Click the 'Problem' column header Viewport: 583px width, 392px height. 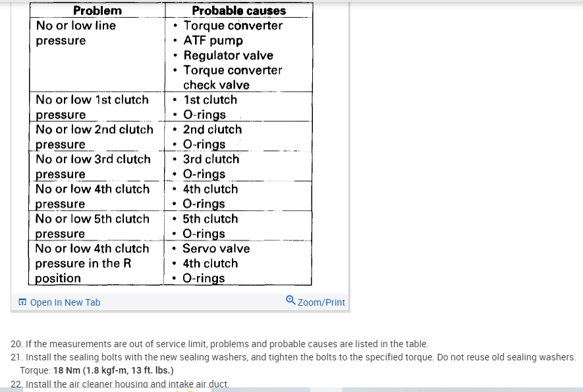click(x=97, y=11)
